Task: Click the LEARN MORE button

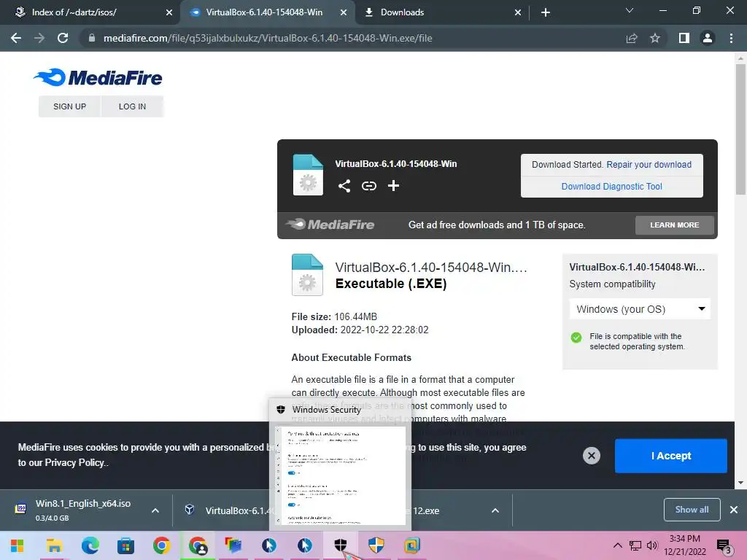Action: pyautogui.click(x=675, y=225)
